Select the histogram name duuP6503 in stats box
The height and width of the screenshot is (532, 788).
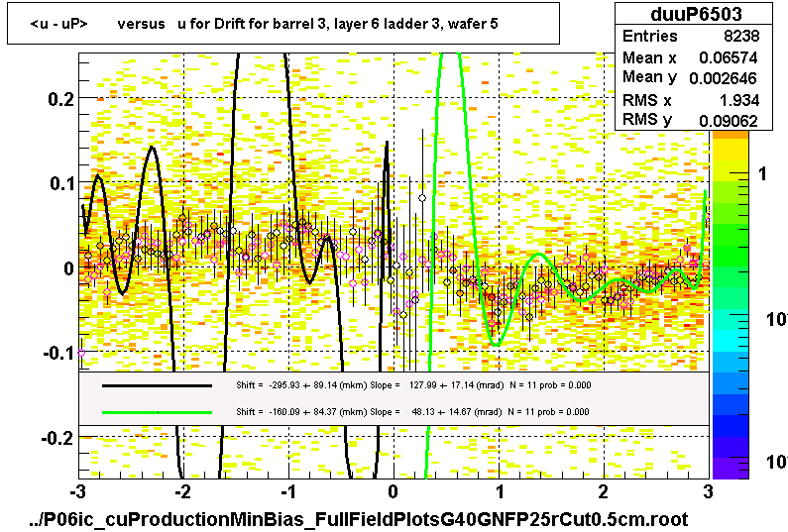pyautogui.click(x=696, y=14)
